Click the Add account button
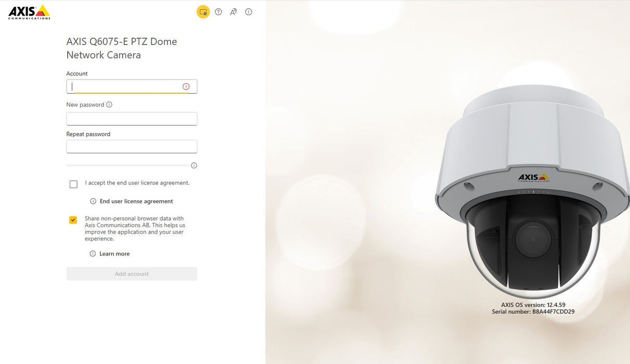Viewport: 630px width, 364px height. 132,274
